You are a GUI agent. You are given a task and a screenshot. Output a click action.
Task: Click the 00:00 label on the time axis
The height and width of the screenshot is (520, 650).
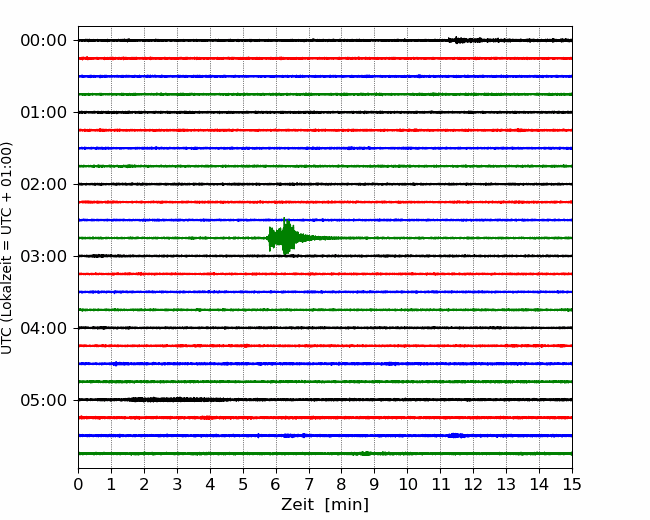point(43,40)
